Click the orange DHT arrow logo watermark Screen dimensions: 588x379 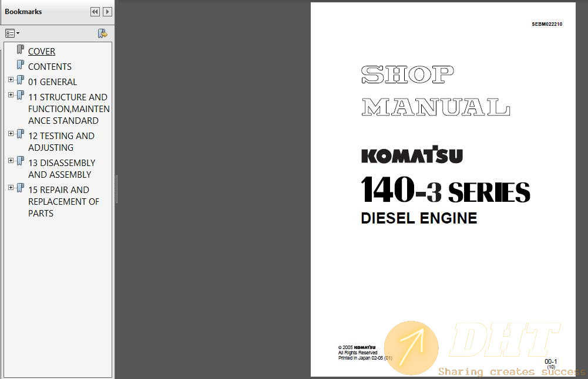click(411, 348)
